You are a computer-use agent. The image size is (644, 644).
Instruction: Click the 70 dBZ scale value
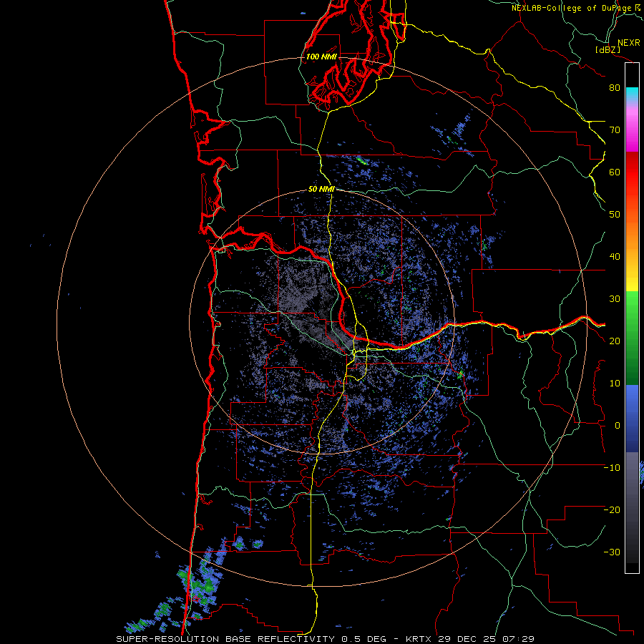615,130
